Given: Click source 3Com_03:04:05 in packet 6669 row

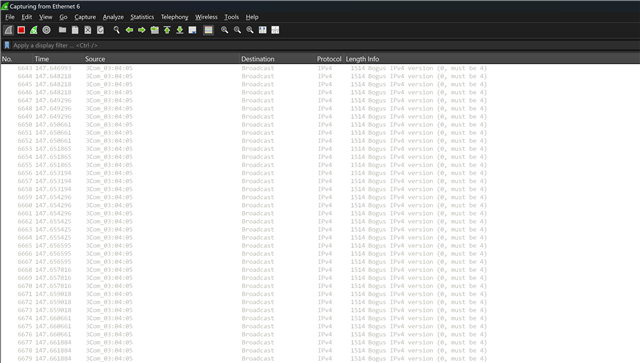Looking at the screenshot, I should pos(109,278).
